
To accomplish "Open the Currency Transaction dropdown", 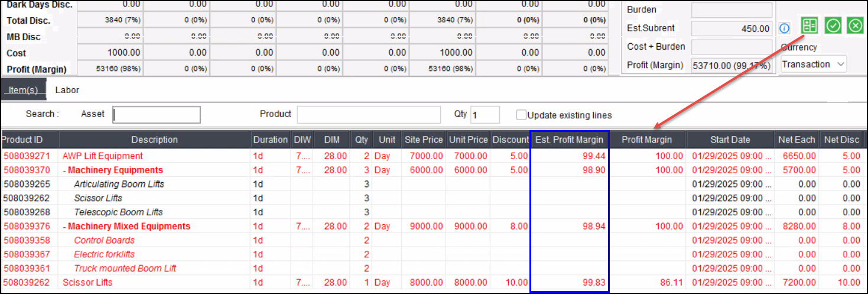I will pyautogui.click(x=814, y=64).
